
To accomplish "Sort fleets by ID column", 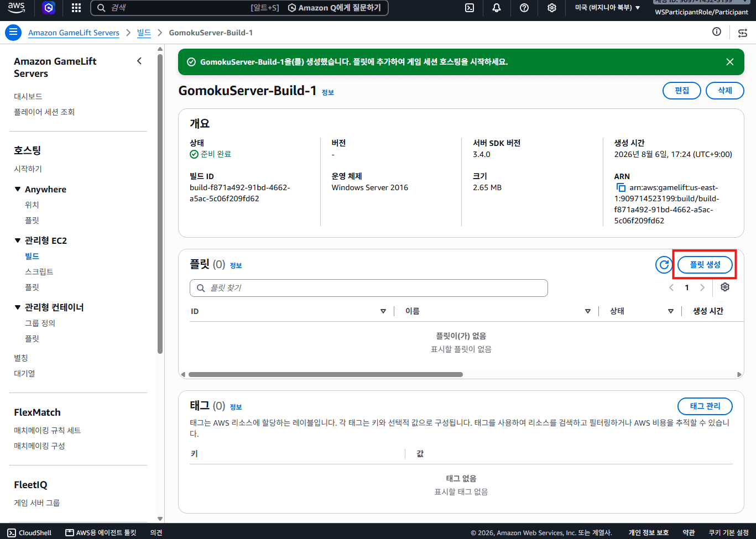I will pos(383,311).
